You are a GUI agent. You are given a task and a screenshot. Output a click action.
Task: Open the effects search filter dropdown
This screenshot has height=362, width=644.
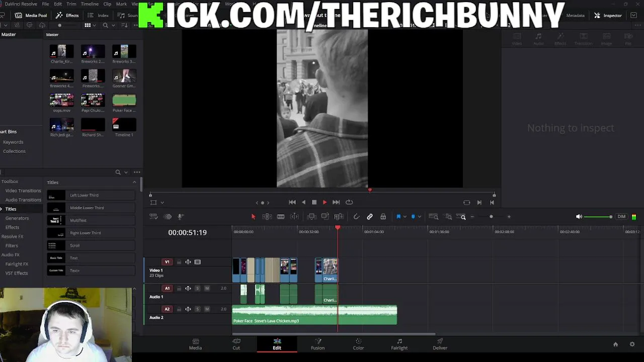[126, 172]
